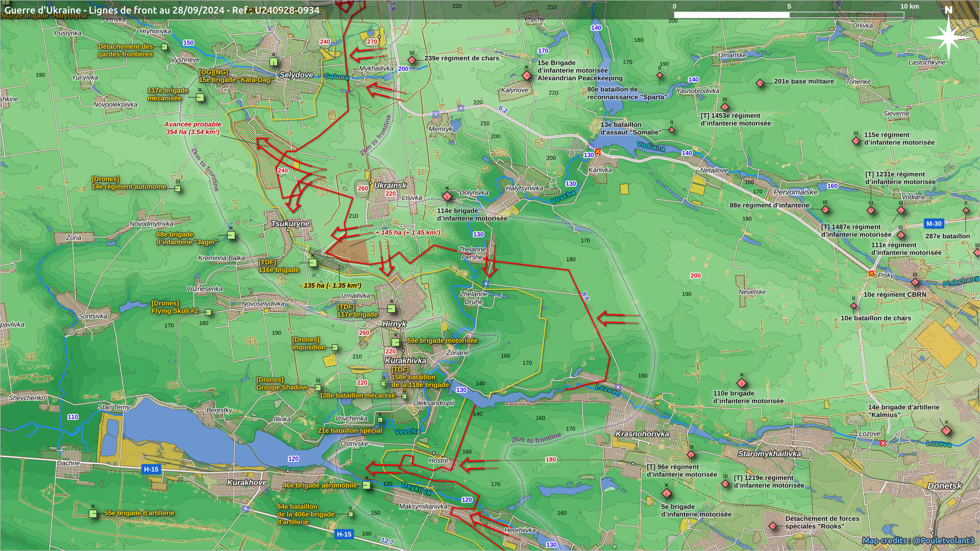Click the M-30 highway shield

tap(934, 223)
